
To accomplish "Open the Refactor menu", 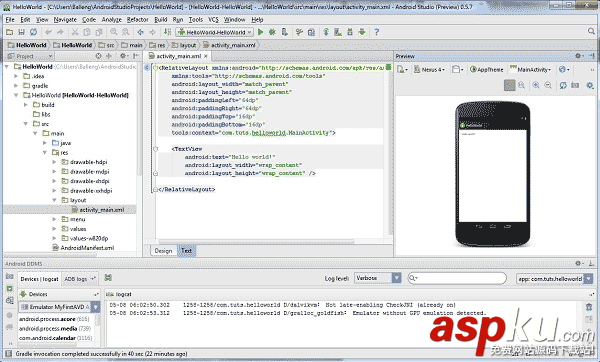I will tap(137, 20).
